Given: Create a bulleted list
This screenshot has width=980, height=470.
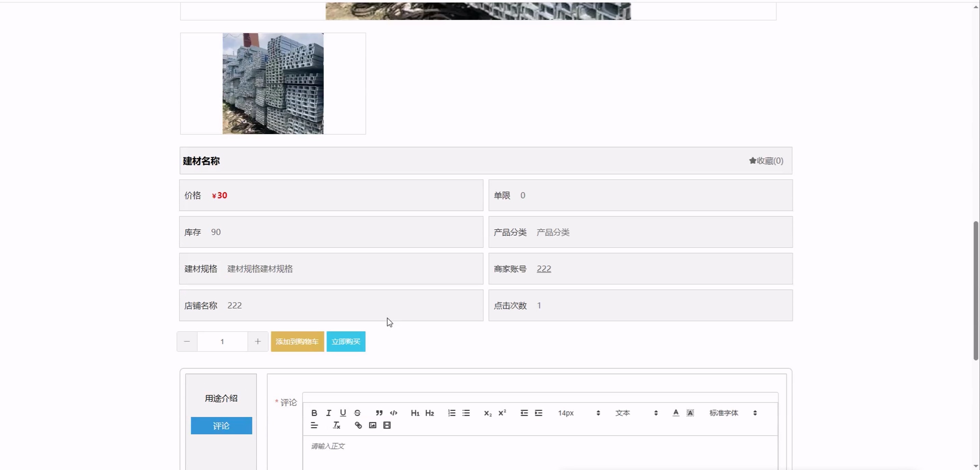Looking at the screenshot, I should coord(466,413).
